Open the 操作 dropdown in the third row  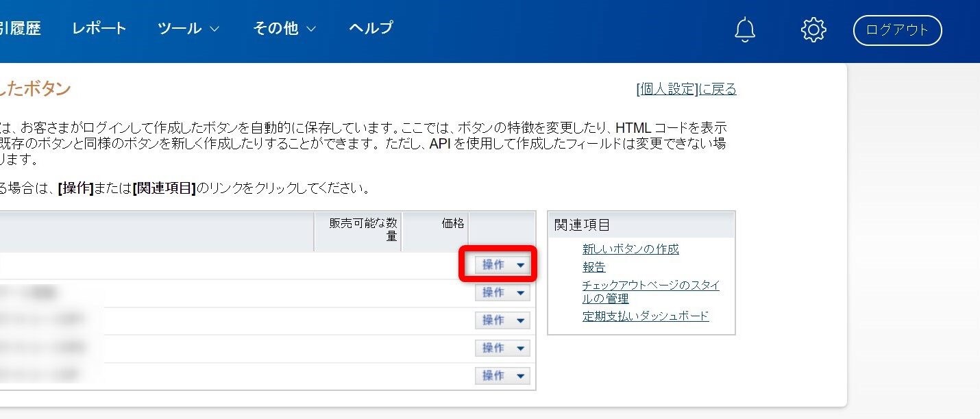pyautogui.click(x=502, y=320)
